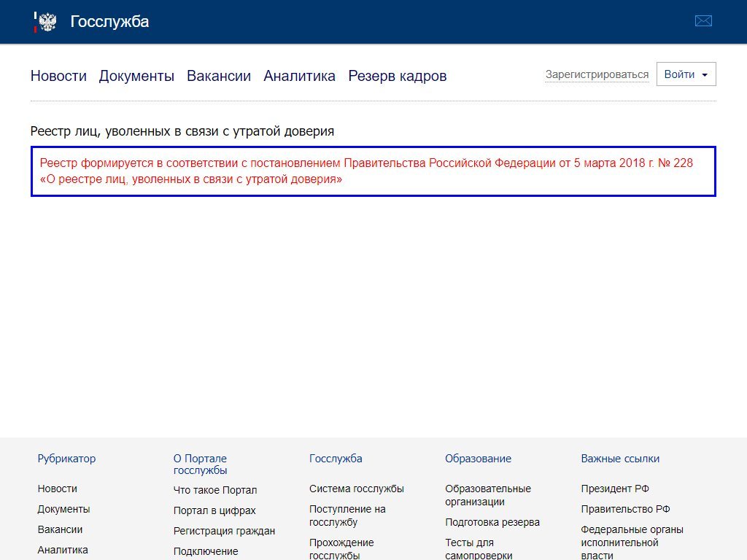The image size is (747, 560).
Task: Open the Новости menu item in top navigation
Action: point(58,76)
